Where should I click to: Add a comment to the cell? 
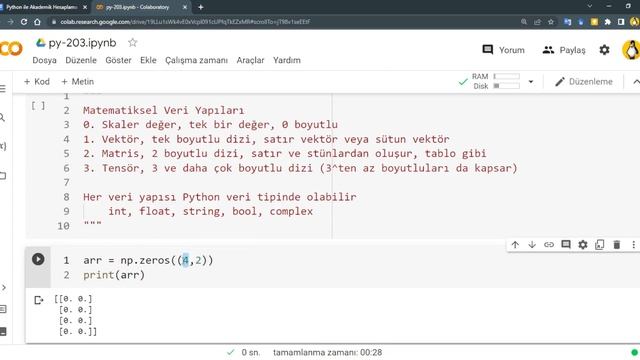tap(566, 244)
